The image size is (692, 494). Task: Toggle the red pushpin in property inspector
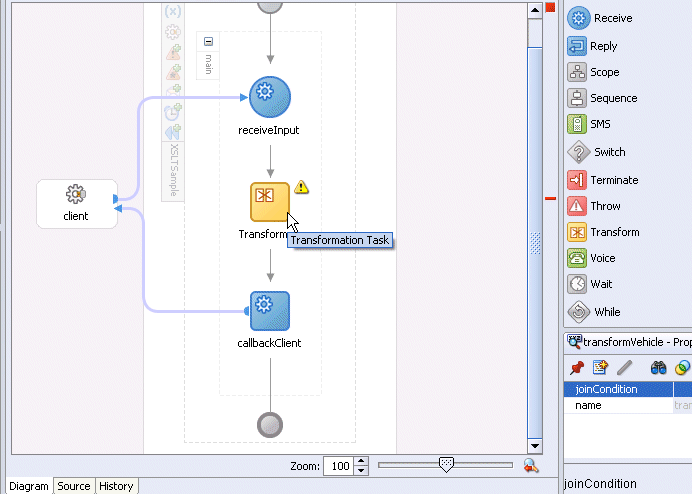[x=577, y=367]
